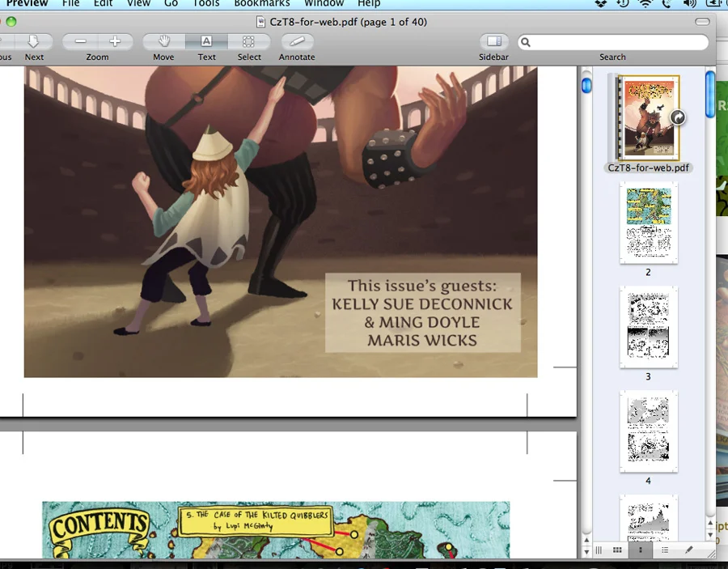The image size is (728, 569).
Task: Select page 4 thumbnail in sidebar
Action: (649, 431)
